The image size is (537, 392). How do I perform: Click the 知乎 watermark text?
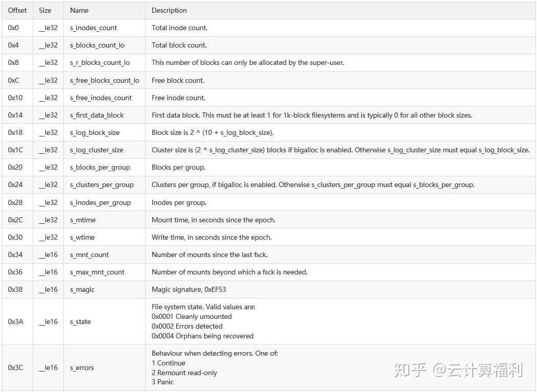coord(410,370)
